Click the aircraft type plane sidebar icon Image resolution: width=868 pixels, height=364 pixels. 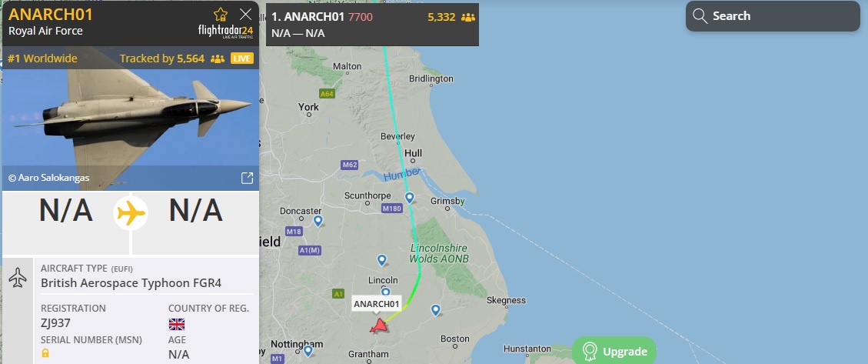(18, 278)
